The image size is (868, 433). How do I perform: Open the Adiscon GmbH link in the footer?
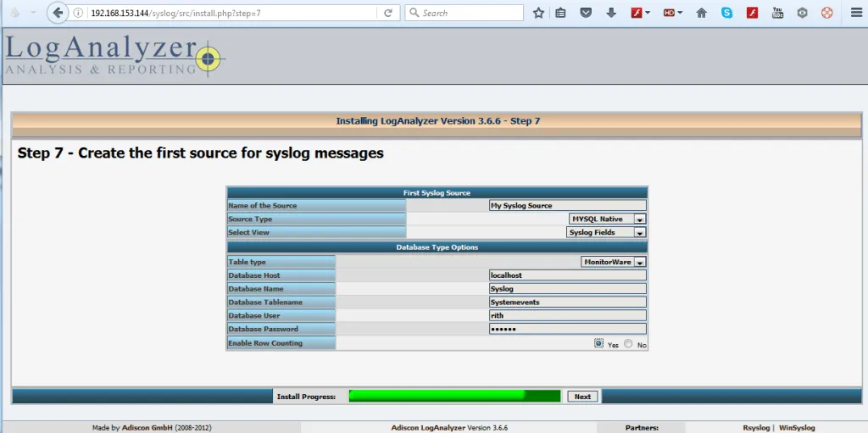click(x=147, y=428)
